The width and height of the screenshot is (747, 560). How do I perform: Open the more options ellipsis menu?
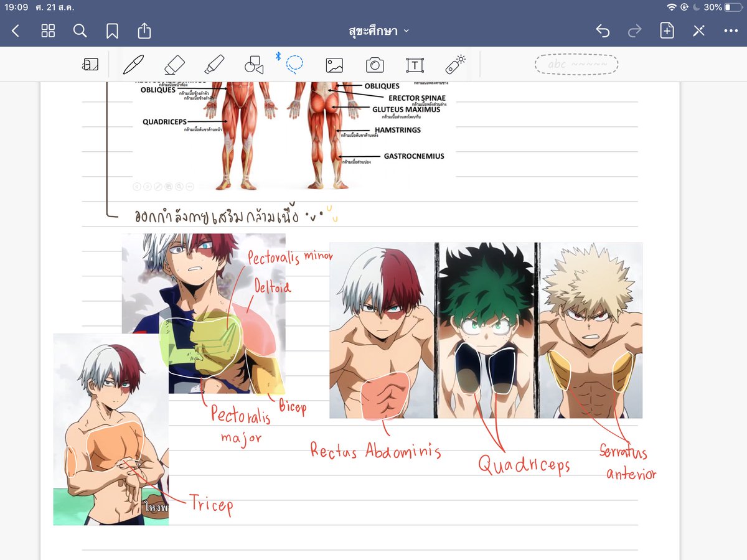(731, 31)
